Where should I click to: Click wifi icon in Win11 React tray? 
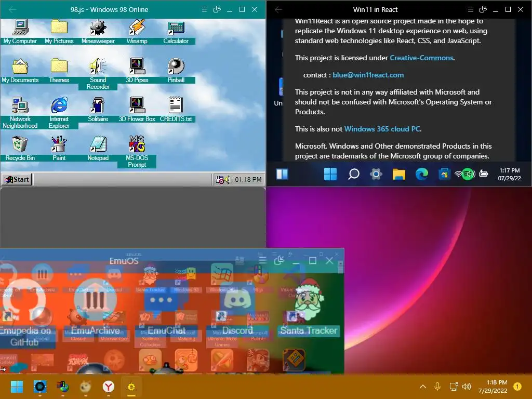(458, 174)
